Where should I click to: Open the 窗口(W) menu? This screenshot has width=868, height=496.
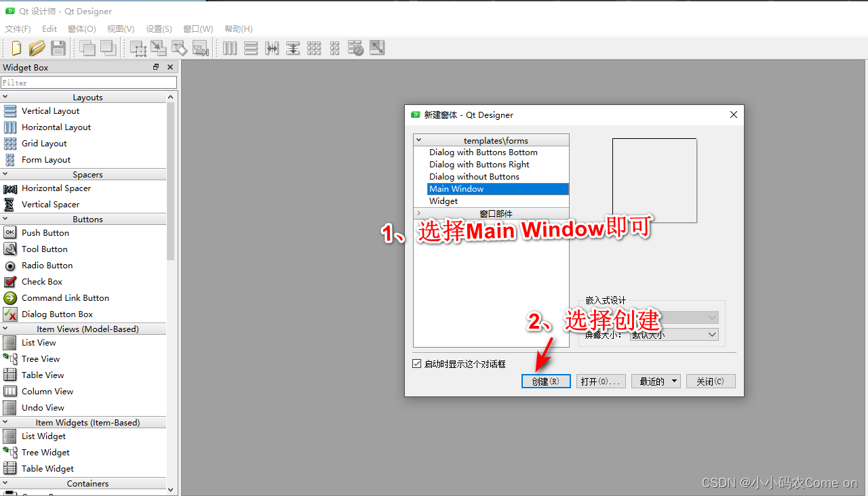coord(198,29)
